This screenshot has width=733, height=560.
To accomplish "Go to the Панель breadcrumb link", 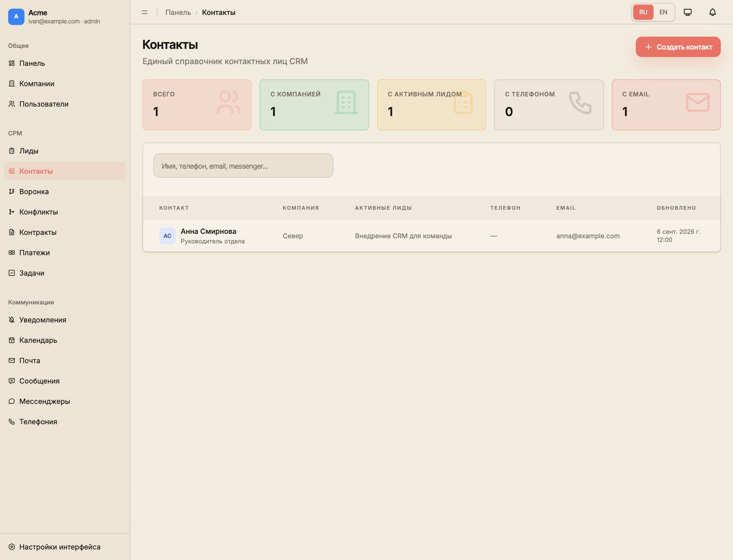I will coord(178,12).
